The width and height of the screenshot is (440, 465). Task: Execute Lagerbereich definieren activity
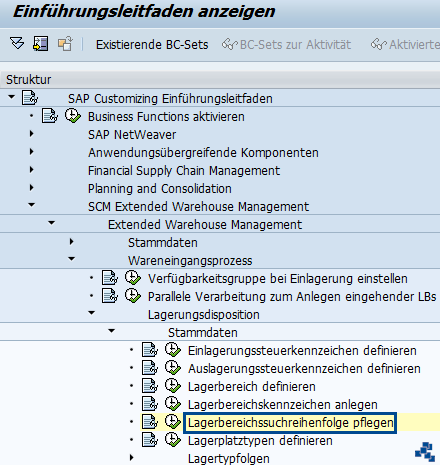click(173, 386)
